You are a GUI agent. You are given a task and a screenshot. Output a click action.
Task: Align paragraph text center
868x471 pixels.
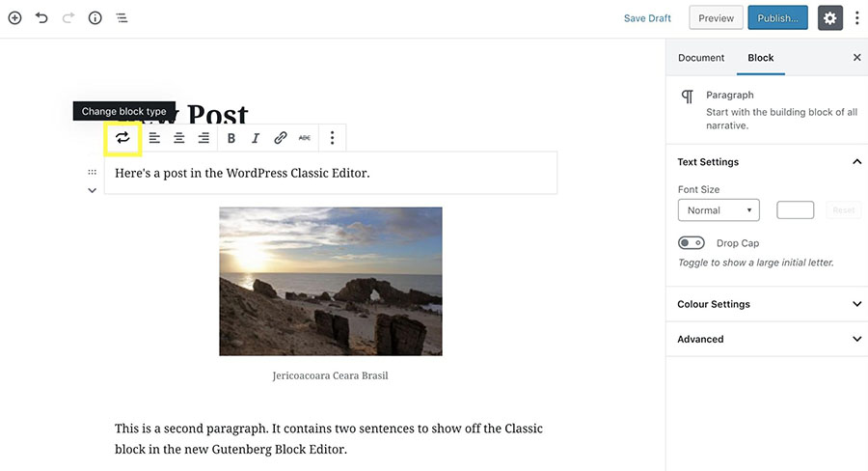pos(178,138)
